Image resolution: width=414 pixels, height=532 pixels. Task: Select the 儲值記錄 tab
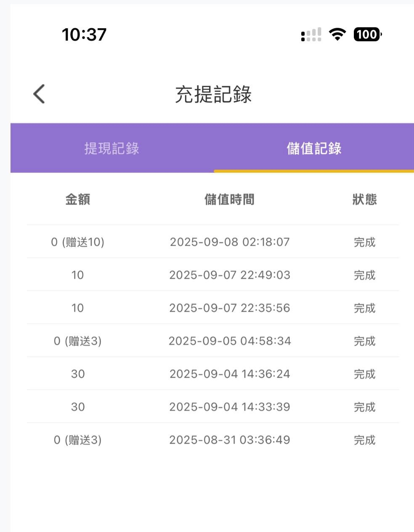click(314, 148)
